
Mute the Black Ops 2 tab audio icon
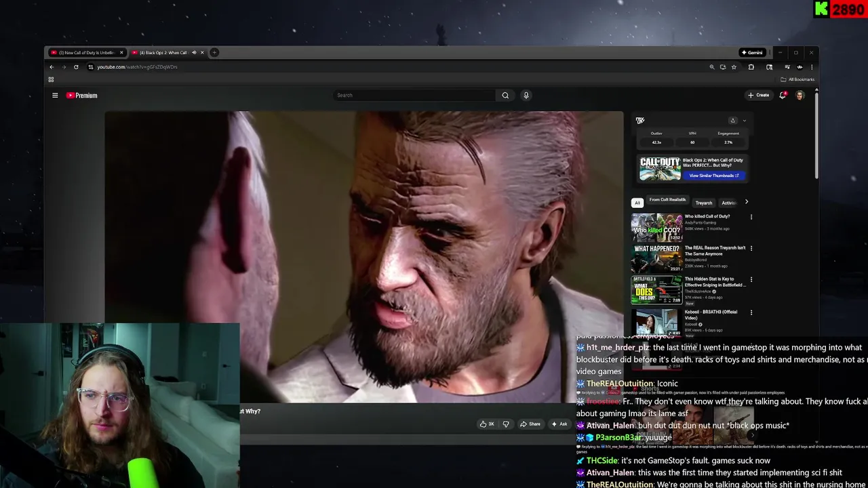(194, 52)
